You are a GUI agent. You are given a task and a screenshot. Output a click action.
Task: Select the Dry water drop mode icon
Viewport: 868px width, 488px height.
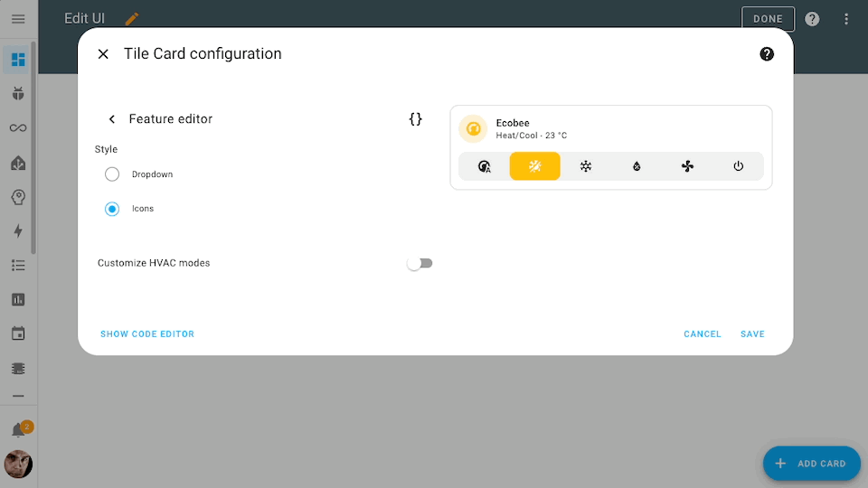click(637, 166)
